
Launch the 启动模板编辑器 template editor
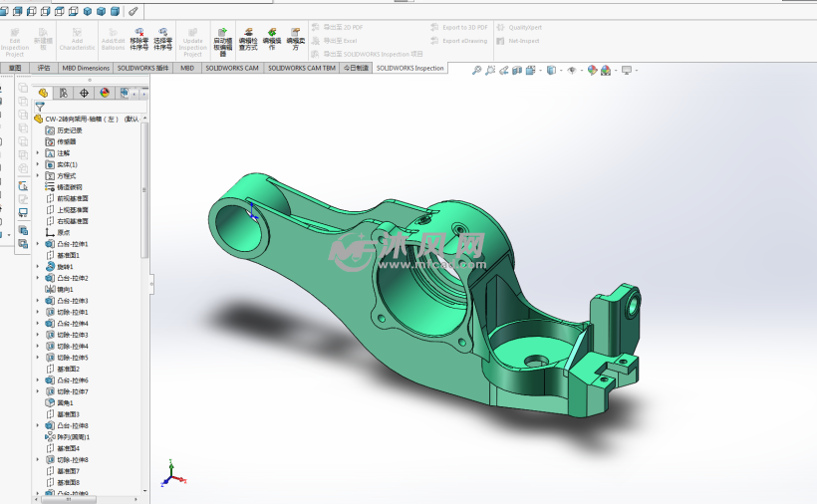click(x=222, y=41)
